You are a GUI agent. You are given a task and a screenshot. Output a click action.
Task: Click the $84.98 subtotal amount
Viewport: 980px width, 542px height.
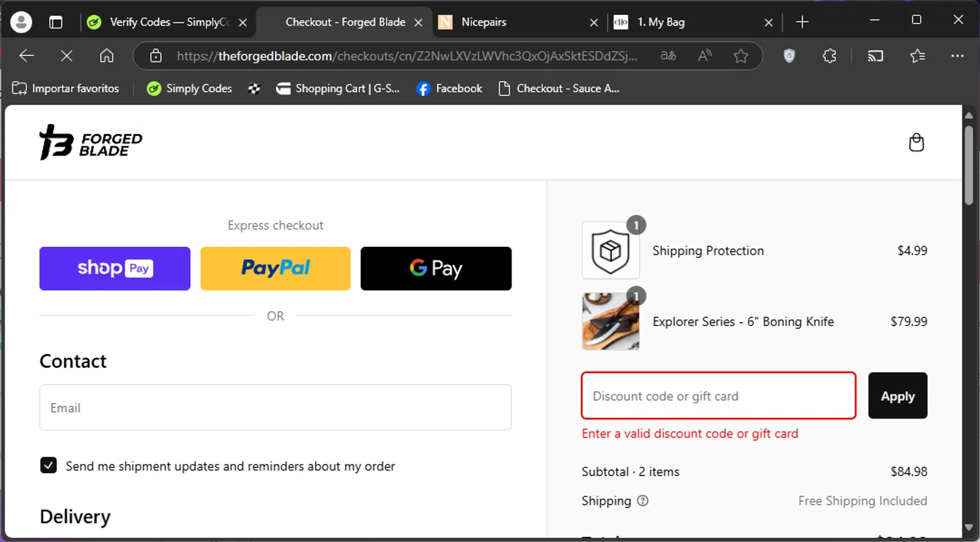[x=909, y=471]
